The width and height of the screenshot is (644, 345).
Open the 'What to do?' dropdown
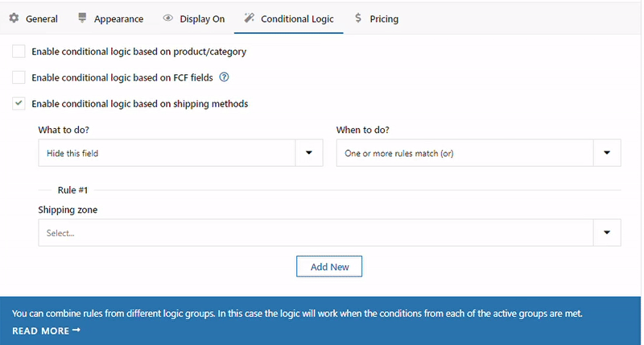pos(180,152)
